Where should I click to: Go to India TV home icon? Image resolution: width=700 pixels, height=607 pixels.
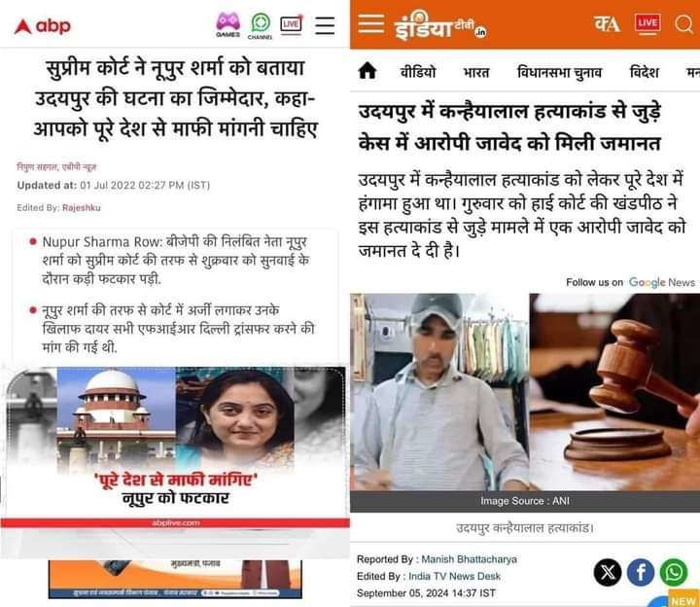coord(367,71)
